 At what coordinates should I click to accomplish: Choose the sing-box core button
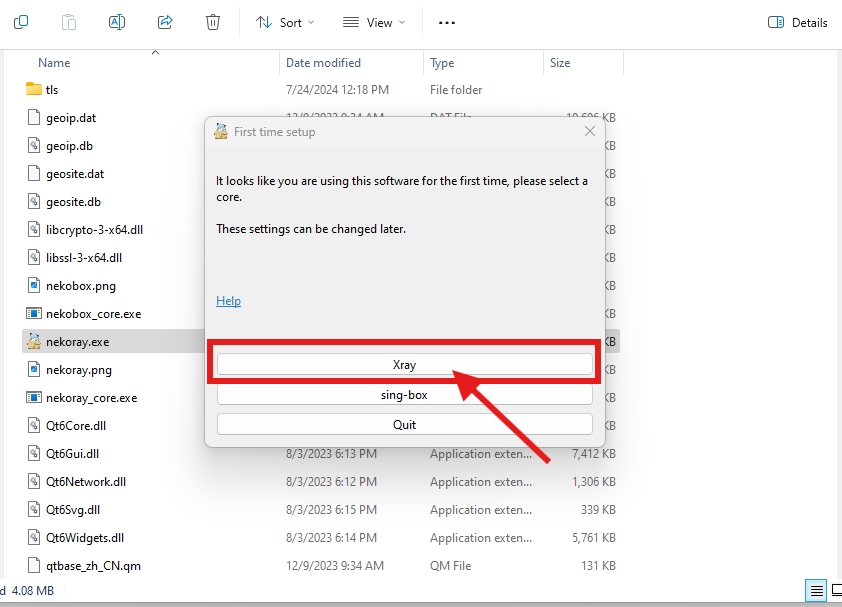click(x=404, y=395)
